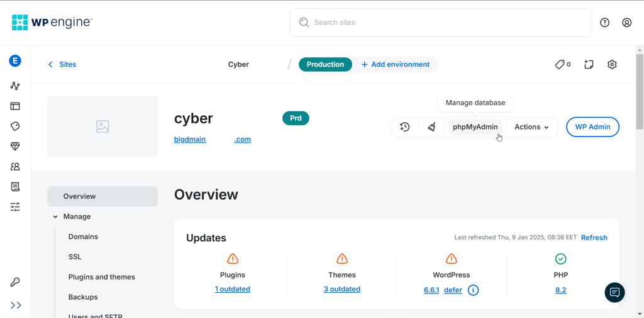Click the search magnifier icon
Screen dimensions: 644x318
click(304, 23)
